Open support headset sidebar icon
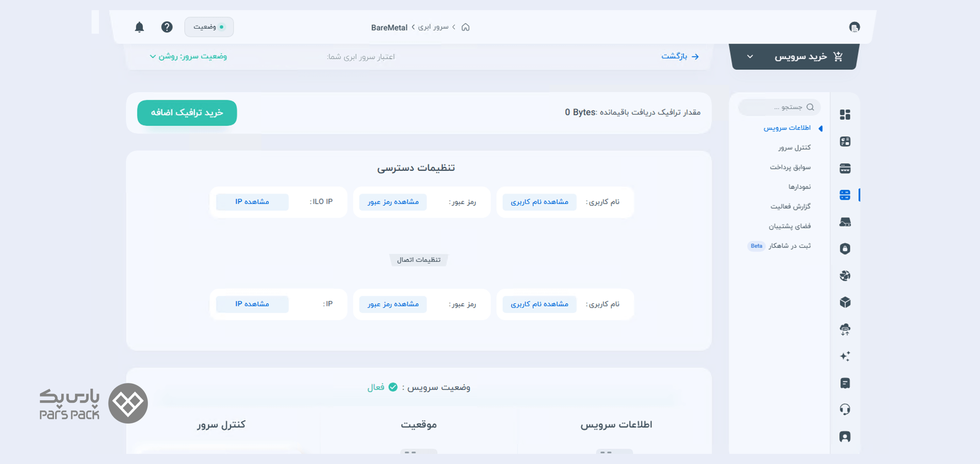The image size is (980, 464). (x=845, y=410)
